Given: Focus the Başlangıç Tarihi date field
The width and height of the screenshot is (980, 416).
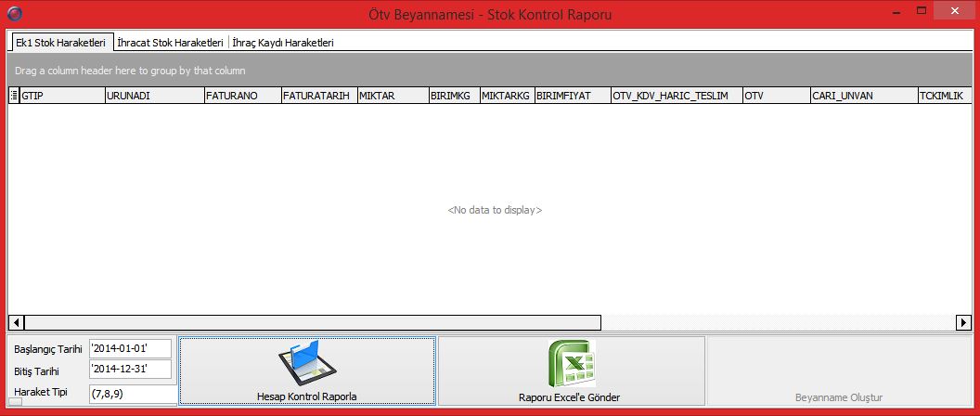Looking at the screenshot, I should click(130, 349).
